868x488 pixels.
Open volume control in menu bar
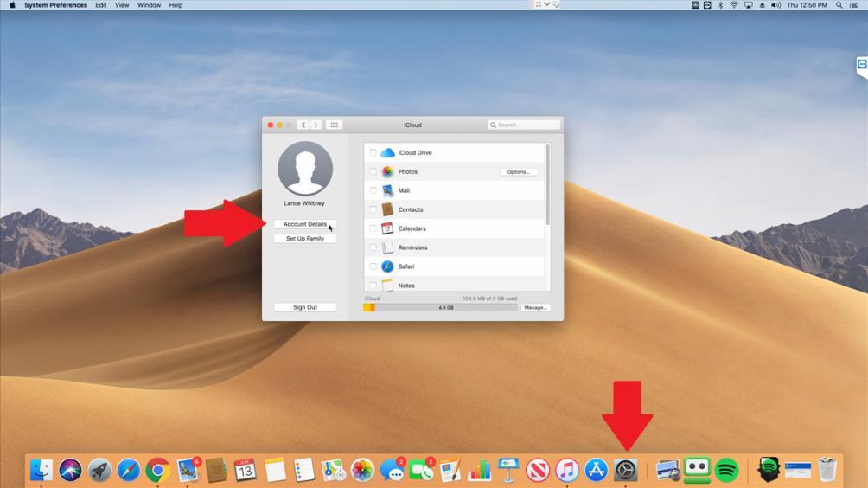point(776,5)
